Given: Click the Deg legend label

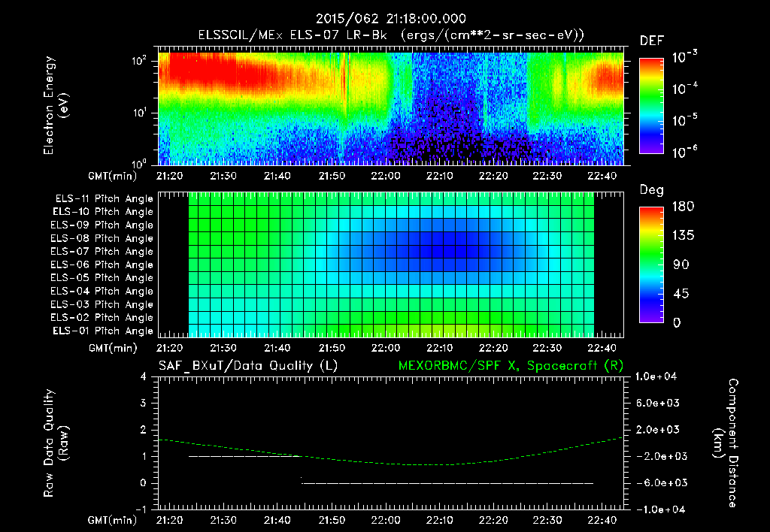Looking at the screenshot, I should [x=651, y=190].
